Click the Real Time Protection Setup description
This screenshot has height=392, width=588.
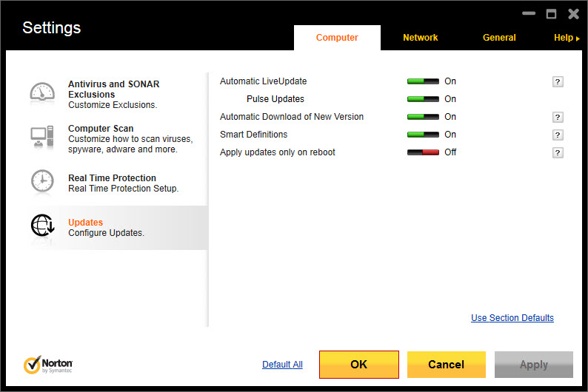pyautogui.click(x=124, y=189)
